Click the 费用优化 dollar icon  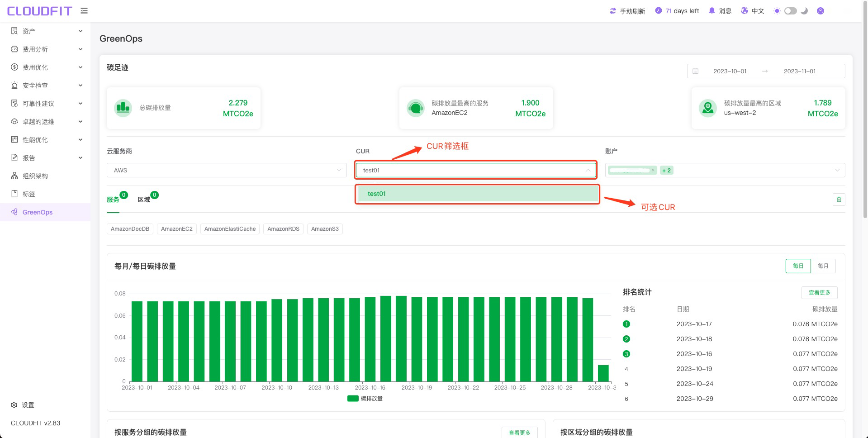click(14, 67)
